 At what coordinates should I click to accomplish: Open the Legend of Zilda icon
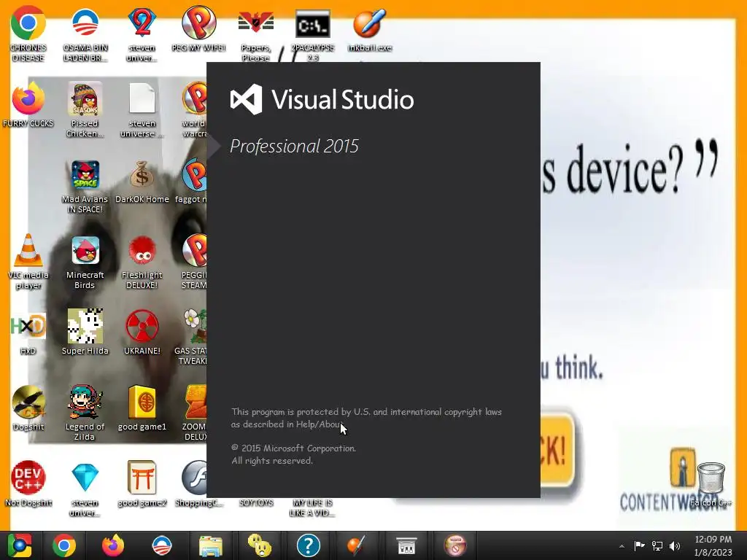(x=85, y=413)
